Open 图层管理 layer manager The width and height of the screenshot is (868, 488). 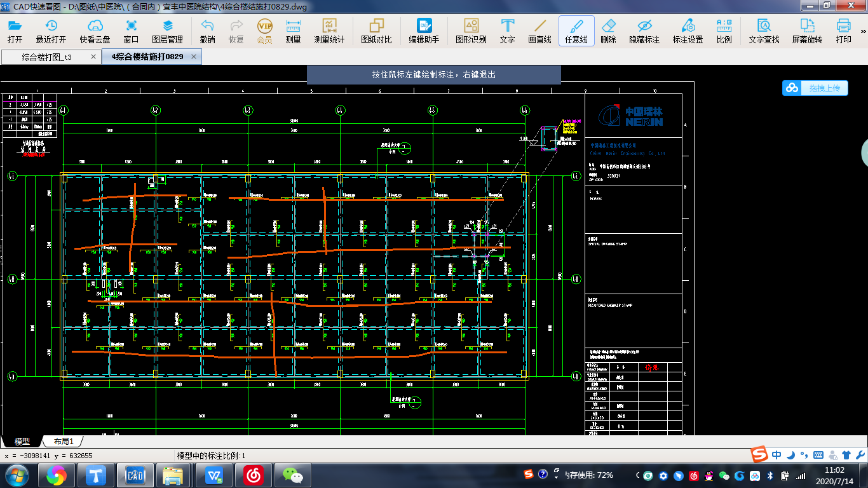(168, 31)
